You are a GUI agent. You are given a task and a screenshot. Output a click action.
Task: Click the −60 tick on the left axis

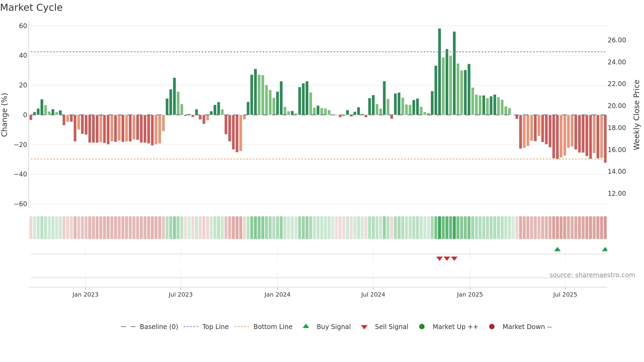pyautogui.click(x=21, y=204)
